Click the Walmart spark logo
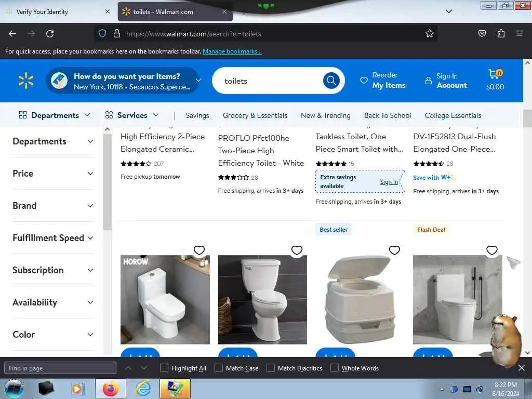 [x=26, y=81]
